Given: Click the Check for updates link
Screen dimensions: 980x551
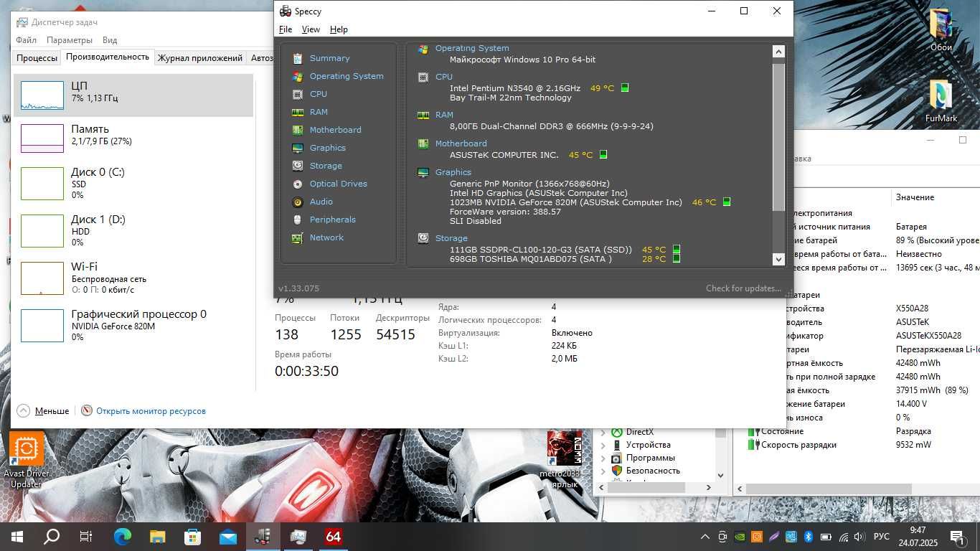Looking at the screenshot, I should pyautogui.click(x=743, y=288).
